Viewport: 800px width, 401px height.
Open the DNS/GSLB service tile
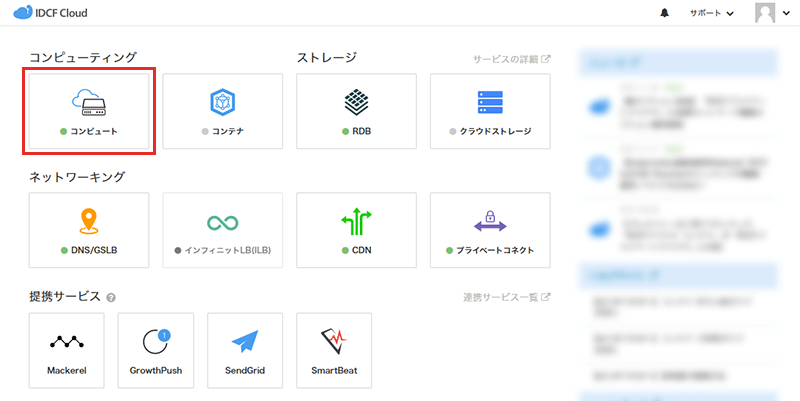(89, 230)
